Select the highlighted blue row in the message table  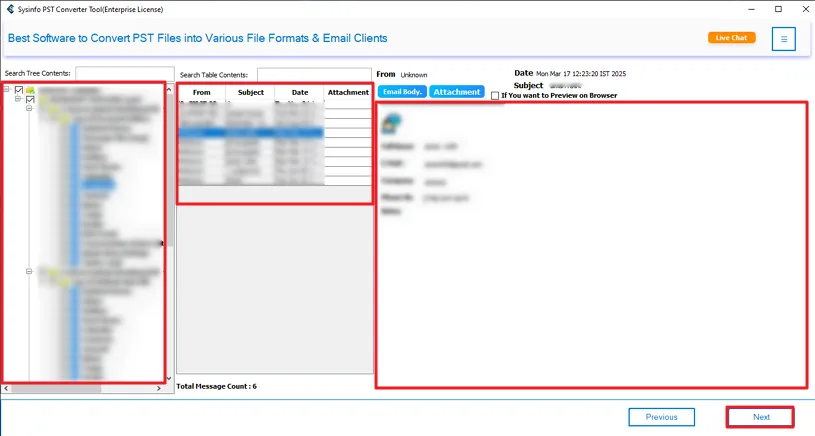(x=251, y=133)
